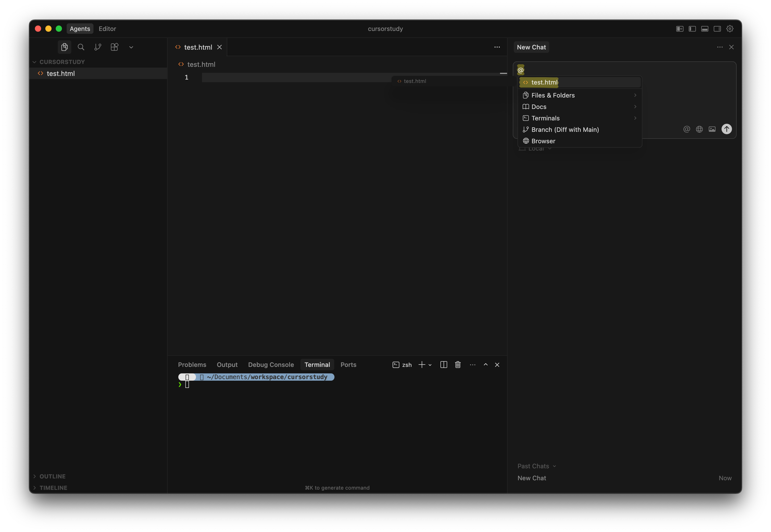
Task: Open the Search sidebar icon
Action: [x=81, y=47]
